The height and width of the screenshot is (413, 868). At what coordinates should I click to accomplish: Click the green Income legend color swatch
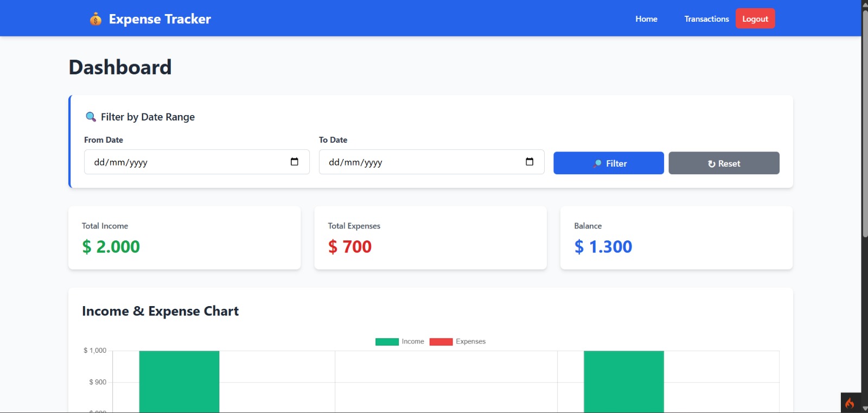387,342
